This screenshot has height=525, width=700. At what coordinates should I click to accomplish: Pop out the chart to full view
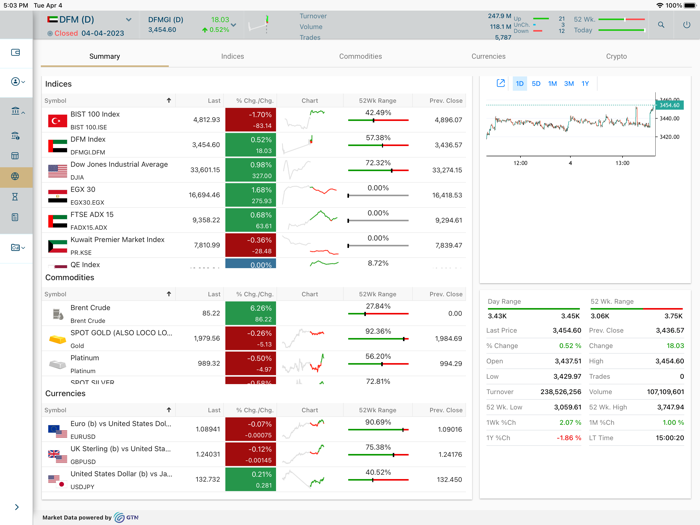(500, 83)
